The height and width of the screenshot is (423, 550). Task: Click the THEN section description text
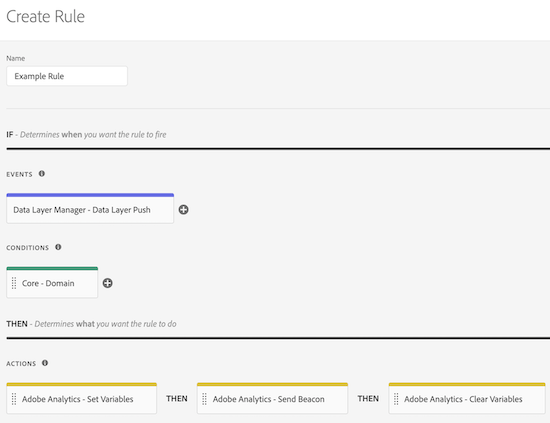[91, 324]
